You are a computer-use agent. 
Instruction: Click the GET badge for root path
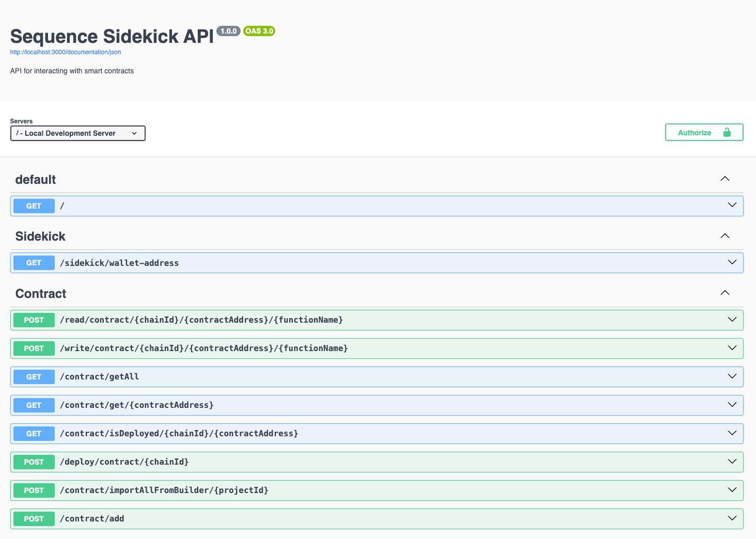(34, 206)
